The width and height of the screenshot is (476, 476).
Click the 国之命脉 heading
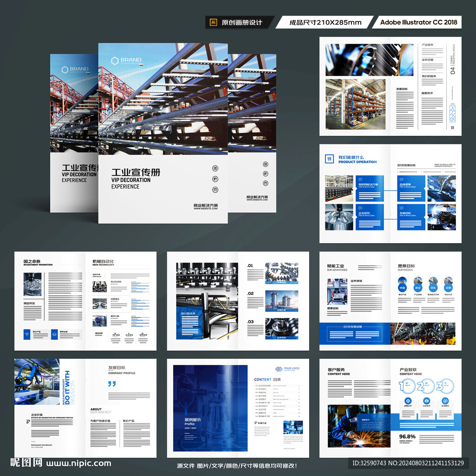[32, 261]
